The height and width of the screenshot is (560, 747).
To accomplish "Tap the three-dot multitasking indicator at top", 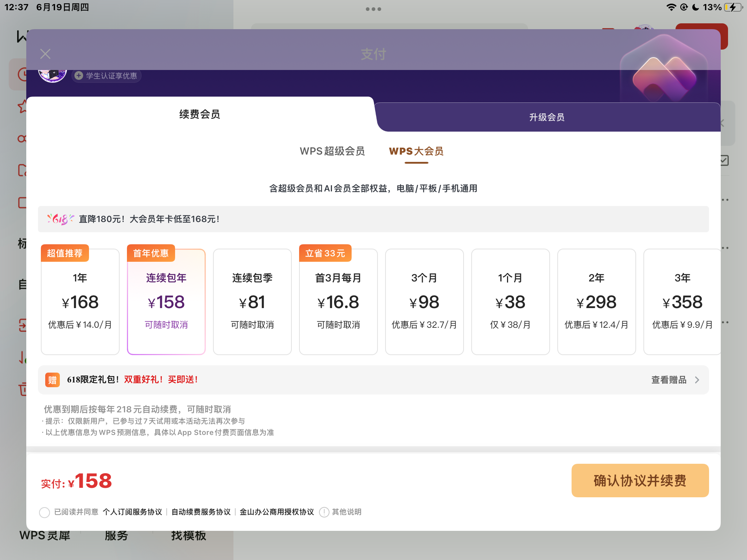I will point(373,9).
